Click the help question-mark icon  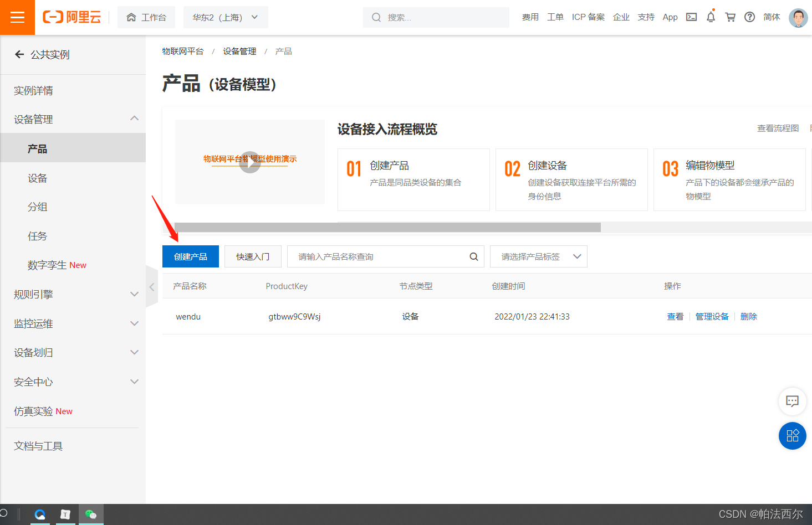(749, 17)
